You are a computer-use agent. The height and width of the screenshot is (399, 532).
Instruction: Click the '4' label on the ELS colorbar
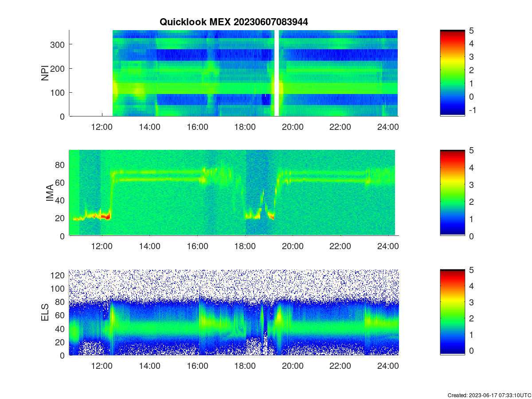471,286
